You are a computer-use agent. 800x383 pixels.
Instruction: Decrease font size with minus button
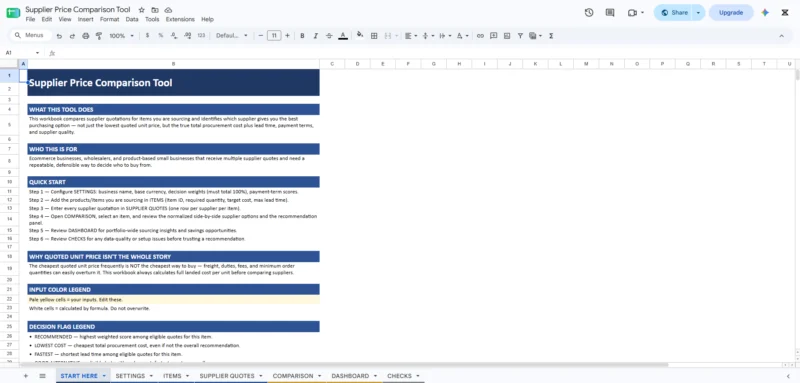click(x=261, y=36)
